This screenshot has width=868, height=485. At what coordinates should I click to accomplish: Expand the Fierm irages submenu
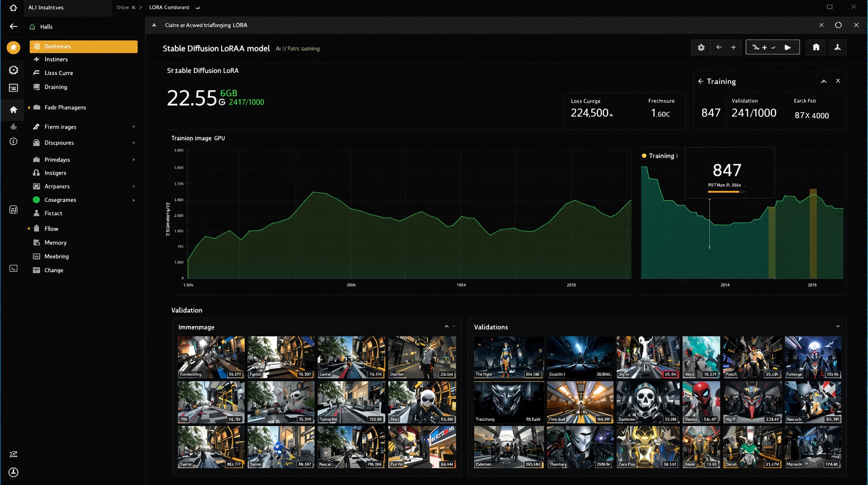(x=134, y=127)
